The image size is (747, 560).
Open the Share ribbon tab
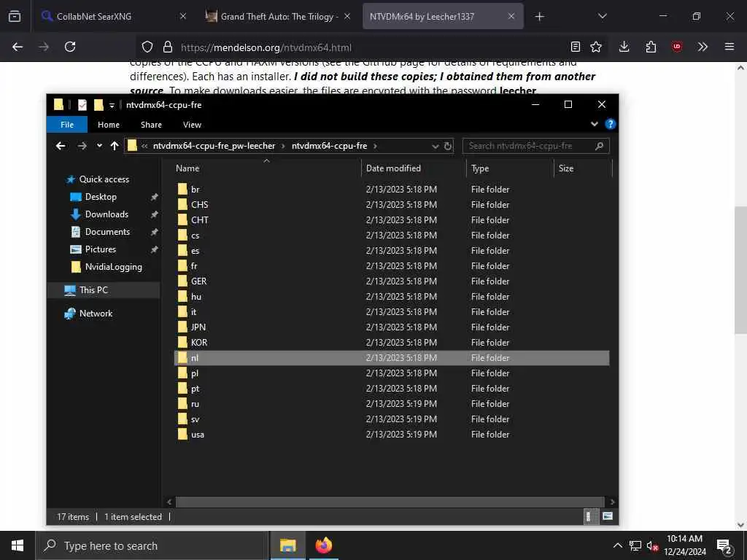click(x=151, y=125)
